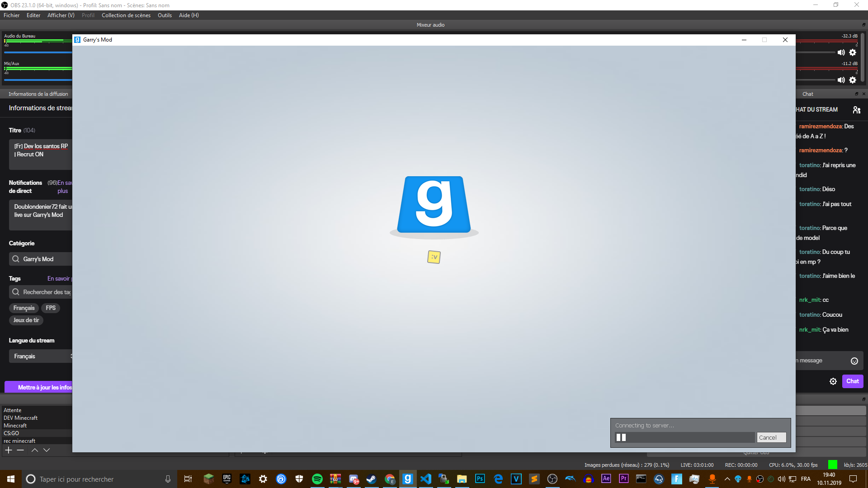
Task: Select the Jeux de tir tag chip
Action: point(26,320)
